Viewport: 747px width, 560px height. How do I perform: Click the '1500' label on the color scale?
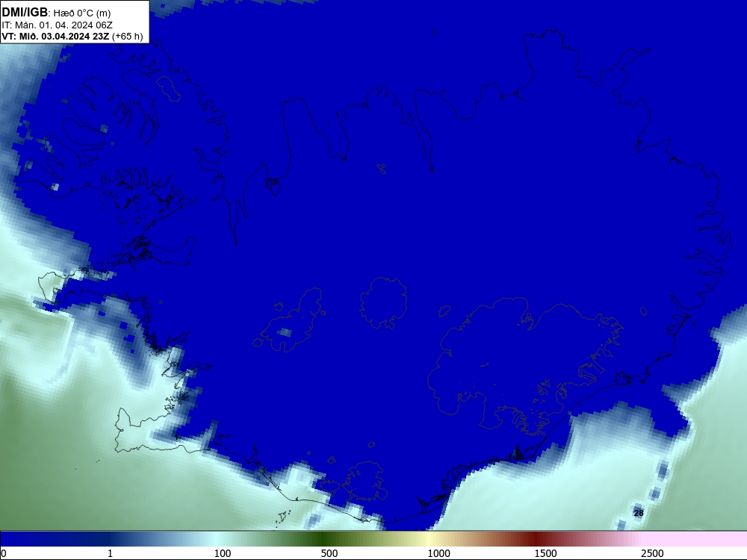click(x=545, y=553)
